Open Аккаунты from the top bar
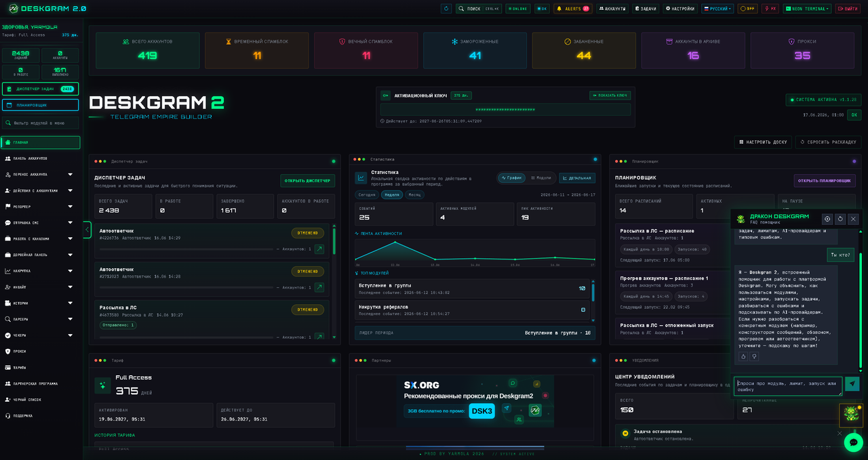Image resolution: width=868 pixels, height=460 pixels. tap(612, 9)
